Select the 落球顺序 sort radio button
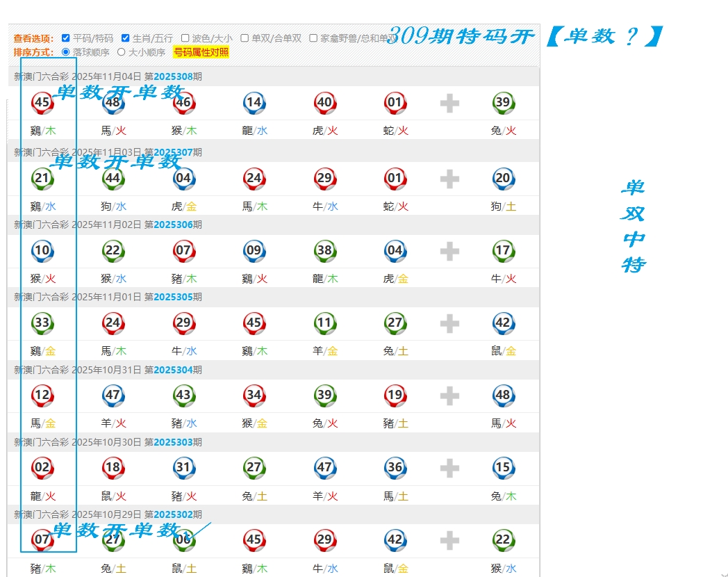Viewport: 728px width, 577px height. click(66, 52)
